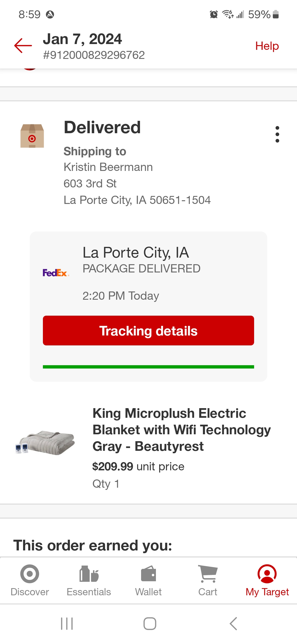297x644 pixels.
Task: Tap the delivered package box icon
Action: tap(32, 136)
